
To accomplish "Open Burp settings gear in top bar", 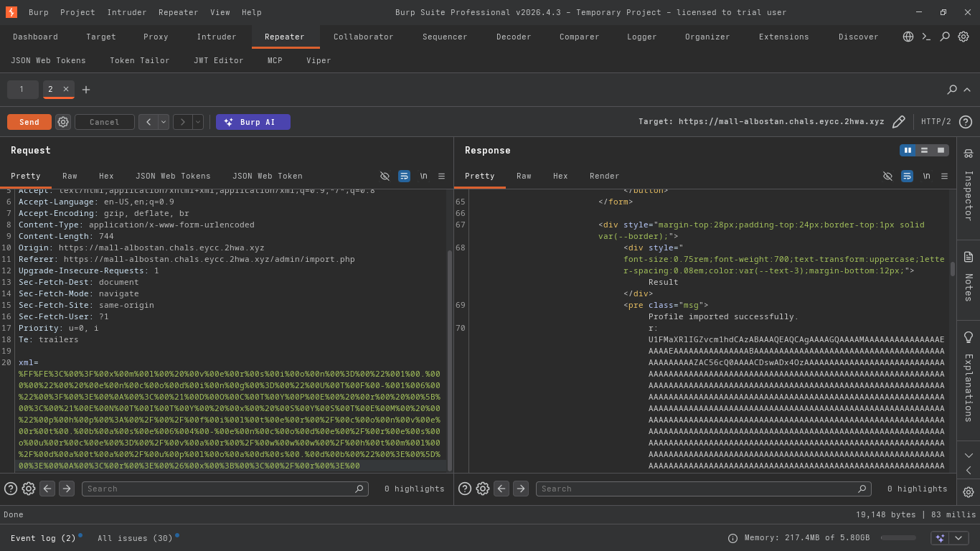I will [x=963, y=37].
